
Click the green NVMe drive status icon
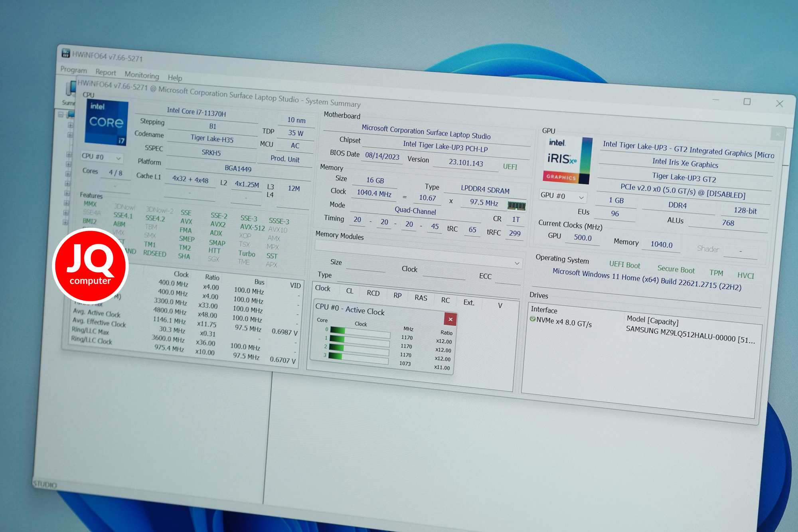coord(532,319)
